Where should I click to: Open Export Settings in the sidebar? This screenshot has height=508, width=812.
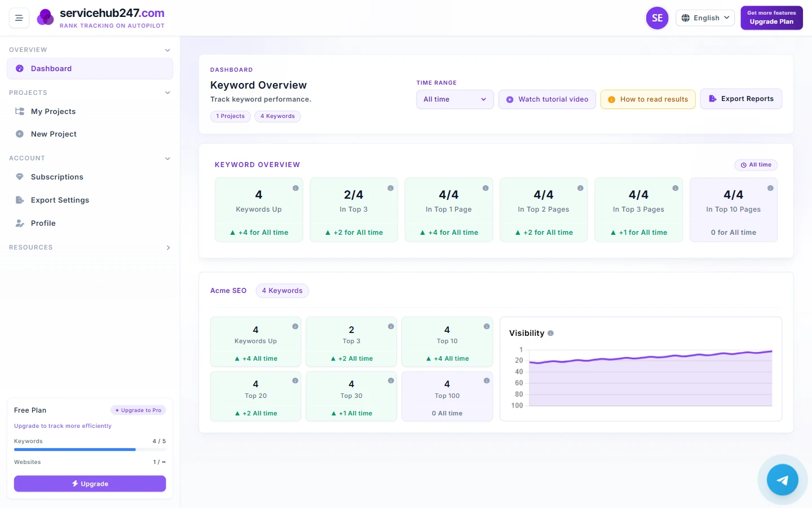pos(90,200)
